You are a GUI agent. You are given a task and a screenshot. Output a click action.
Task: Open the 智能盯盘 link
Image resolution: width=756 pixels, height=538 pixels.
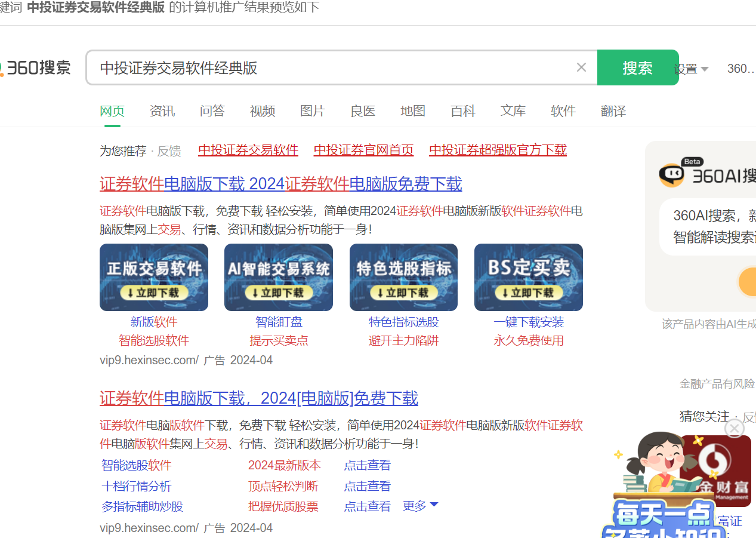279,322
